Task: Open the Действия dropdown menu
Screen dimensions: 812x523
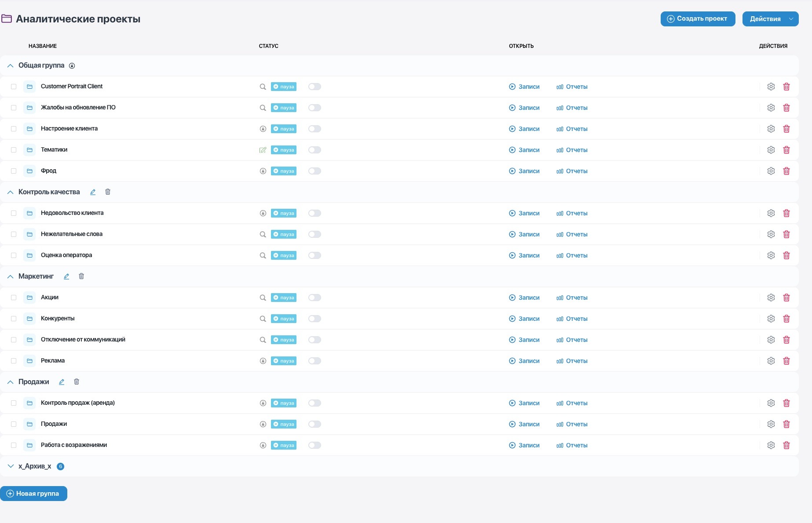Action: pos(770,19)
